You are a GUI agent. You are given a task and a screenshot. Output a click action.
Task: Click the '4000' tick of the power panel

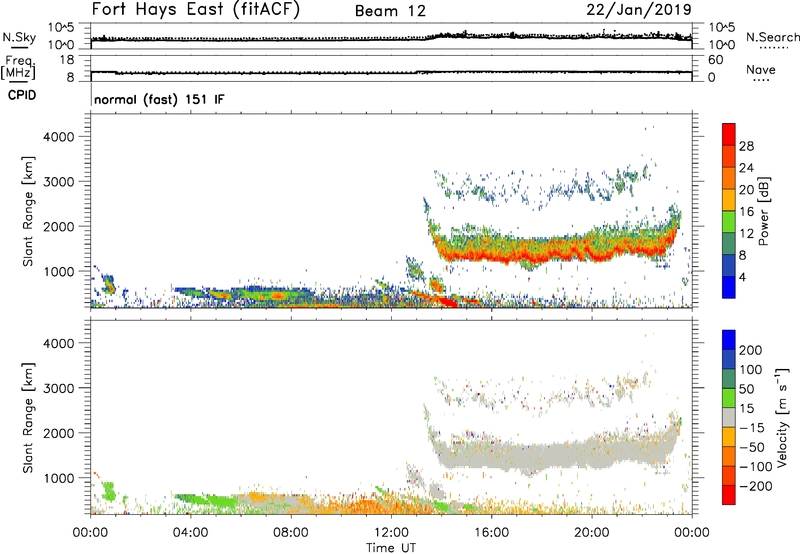pos(58,137)
